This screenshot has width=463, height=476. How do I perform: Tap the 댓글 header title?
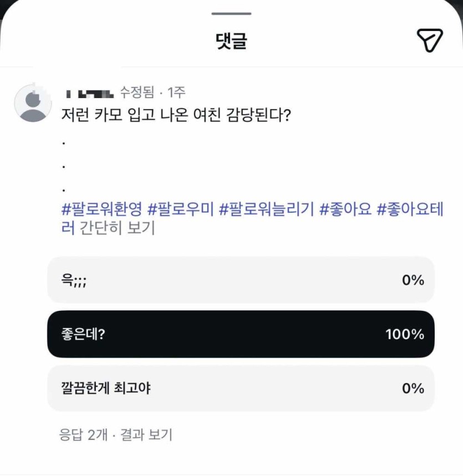[231, 42]
